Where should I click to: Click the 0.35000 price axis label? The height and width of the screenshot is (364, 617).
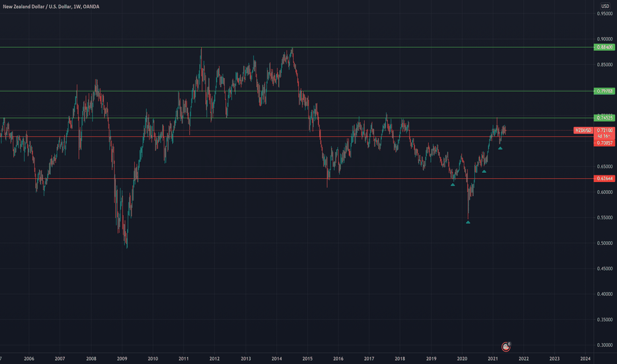pos(605,320)
